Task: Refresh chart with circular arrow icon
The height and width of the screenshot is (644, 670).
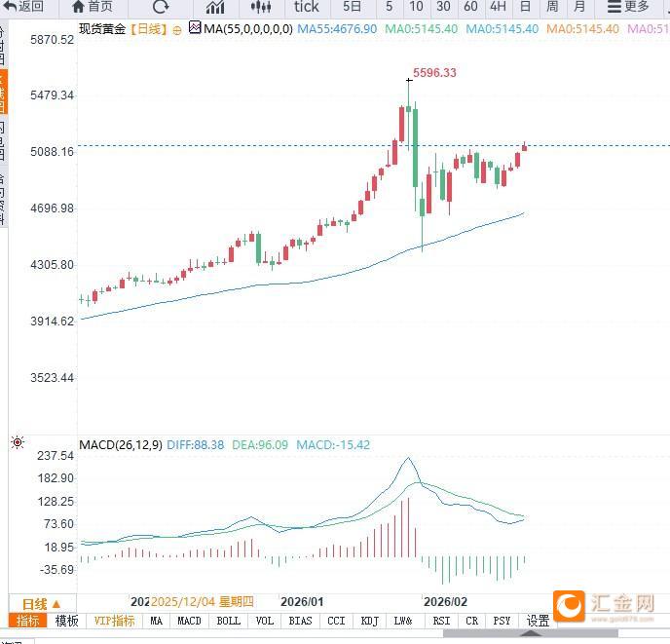Action: click(x=161, y=7)
